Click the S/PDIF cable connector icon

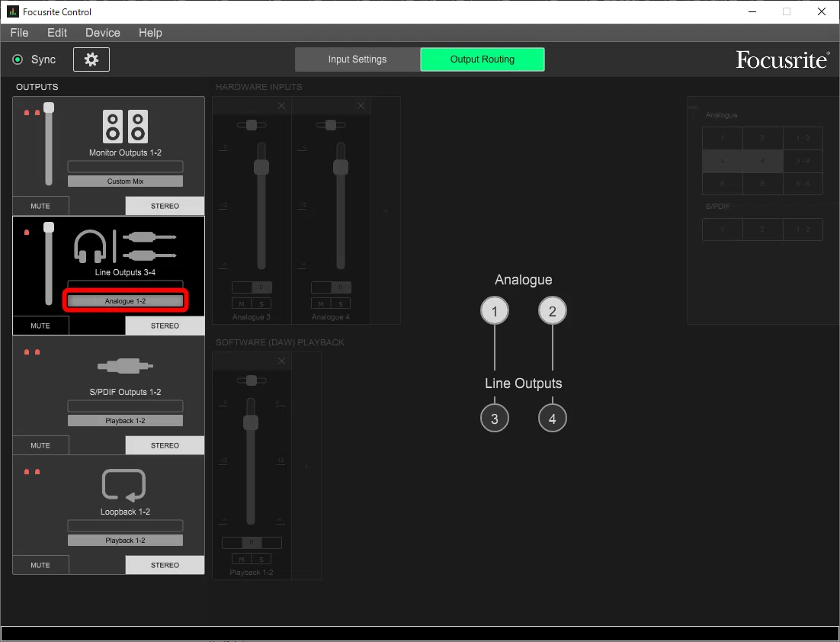pos(125,367)
